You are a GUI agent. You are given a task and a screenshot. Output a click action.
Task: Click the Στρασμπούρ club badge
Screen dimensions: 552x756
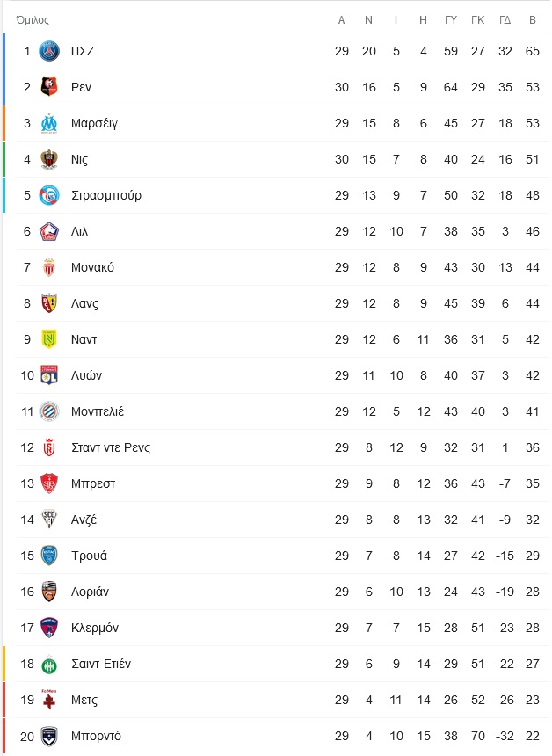coord(49,195)
